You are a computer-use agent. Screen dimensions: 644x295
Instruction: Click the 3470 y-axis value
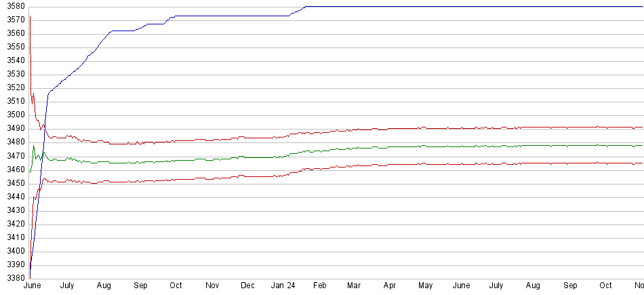click(14, 156)
